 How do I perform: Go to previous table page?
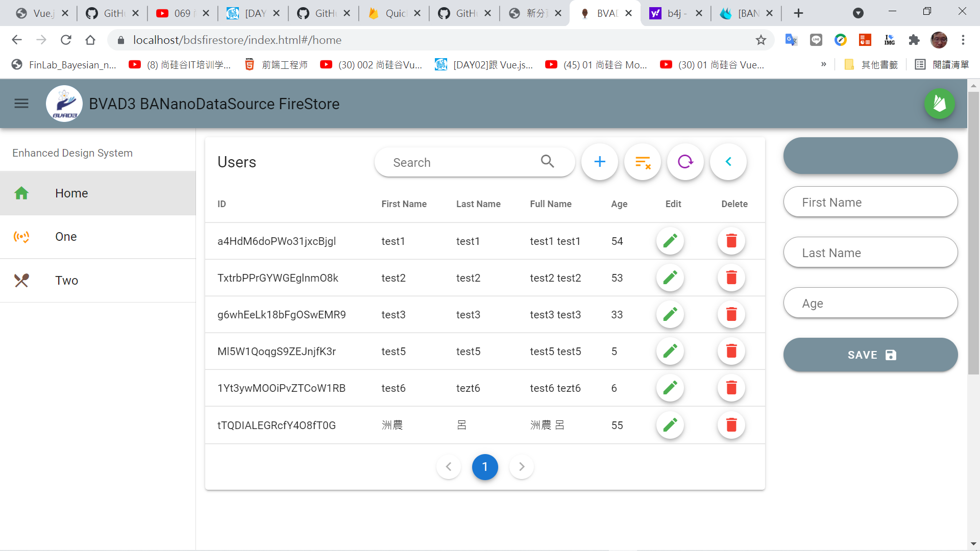449,467
